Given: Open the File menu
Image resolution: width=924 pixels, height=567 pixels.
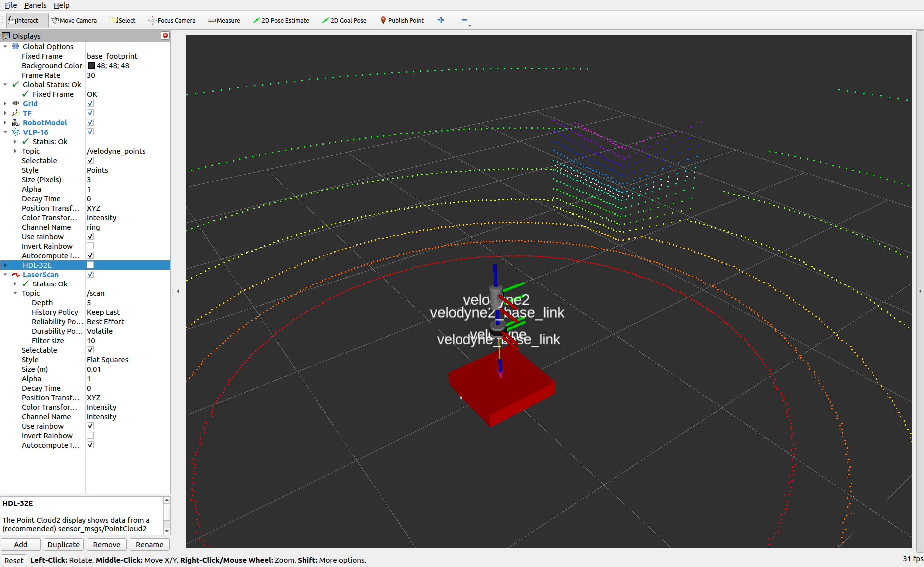Looking at the screenshot, I should [10, 5].
